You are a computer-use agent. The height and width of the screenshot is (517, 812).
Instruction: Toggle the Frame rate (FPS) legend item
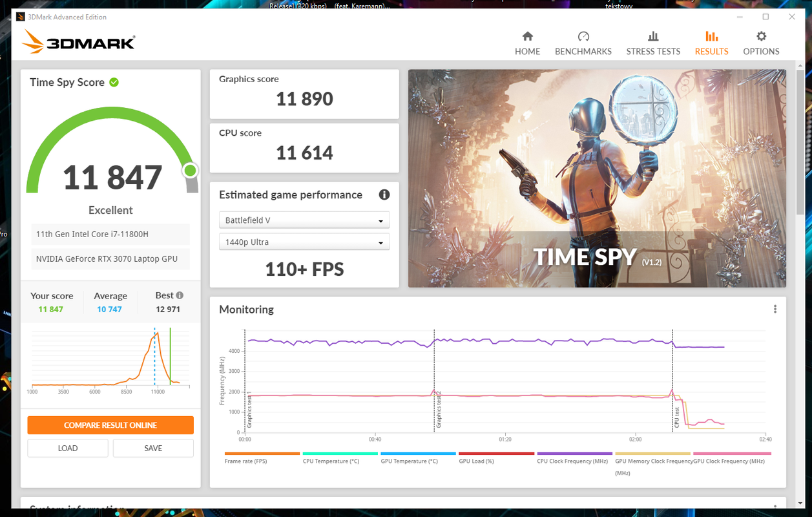[x=262, y=458]
